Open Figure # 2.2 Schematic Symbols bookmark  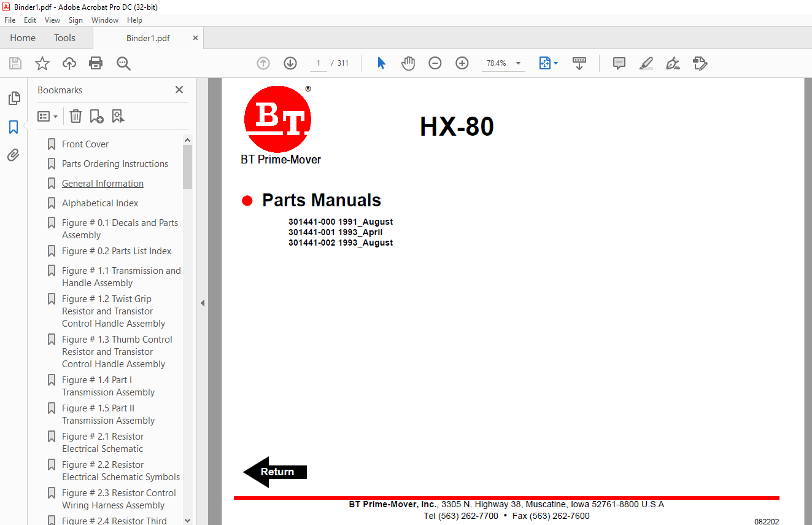coord(121,471)
